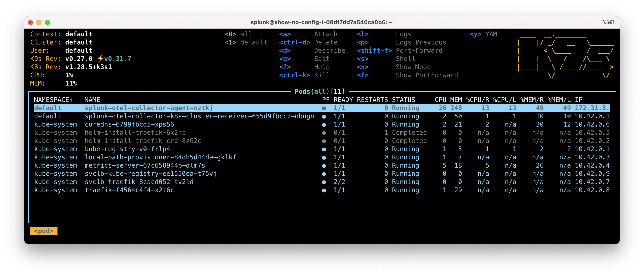This screenshot has width=644, height=276.
Task: Click the STATUS column header
Action: tap(403, 100)
